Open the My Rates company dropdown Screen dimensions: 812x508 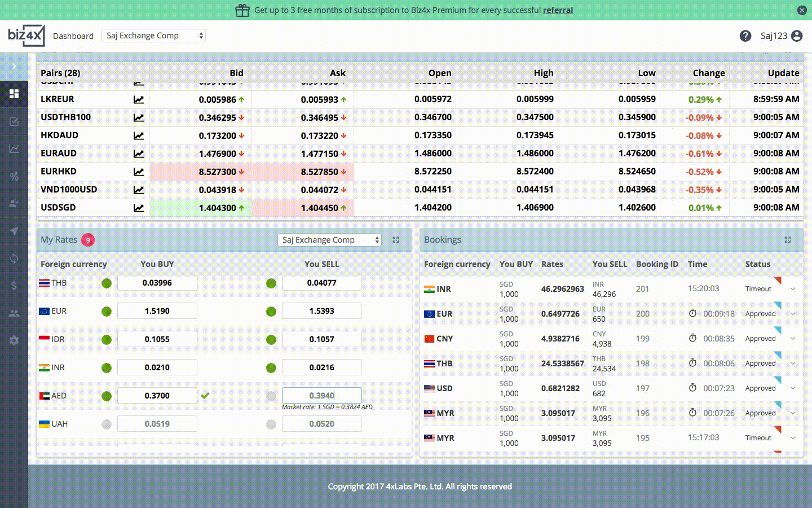tap(330, 240)
